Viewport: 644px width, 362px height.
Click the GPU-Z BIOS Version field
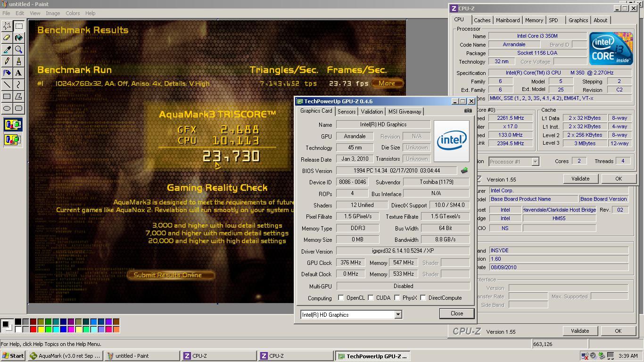point(396,171)
